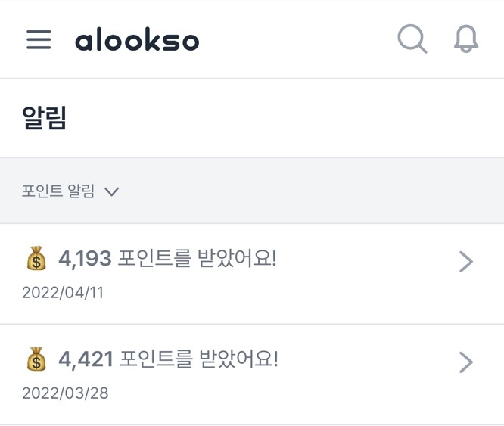The width and height of the screenshot is (504, 426).
Task: Select the 포인트를 받았어요! text in the second row
Action: click(x=200, y=359)
